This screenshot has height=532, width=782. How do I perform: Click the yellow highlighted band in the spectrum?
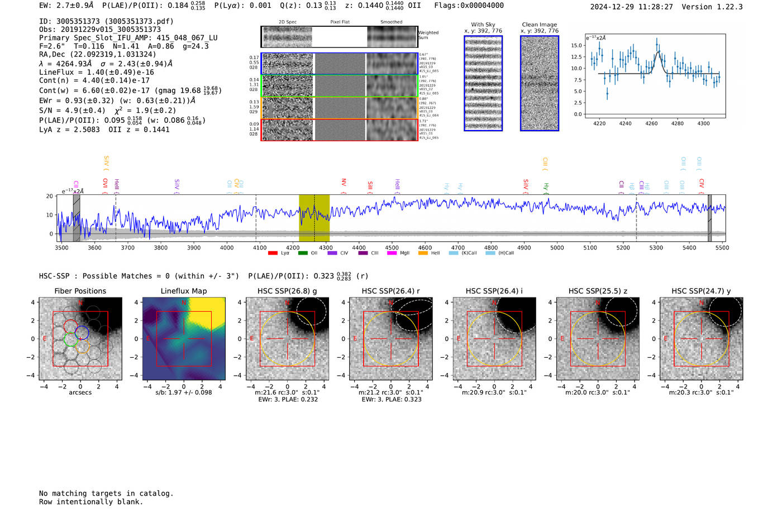314,218
